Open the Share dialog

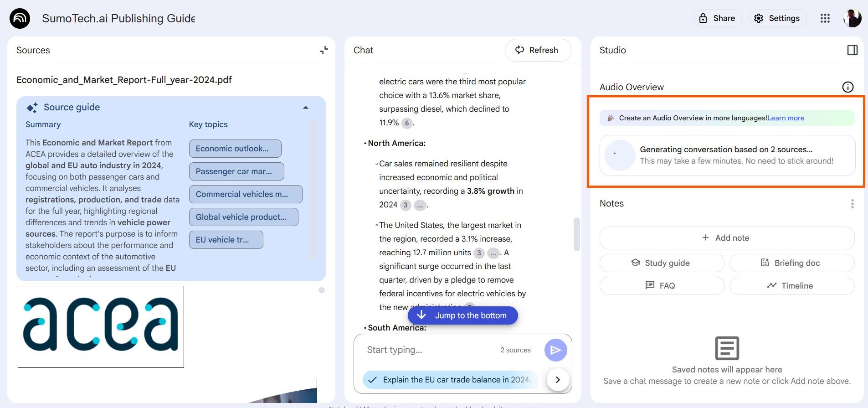pos(718,18)
